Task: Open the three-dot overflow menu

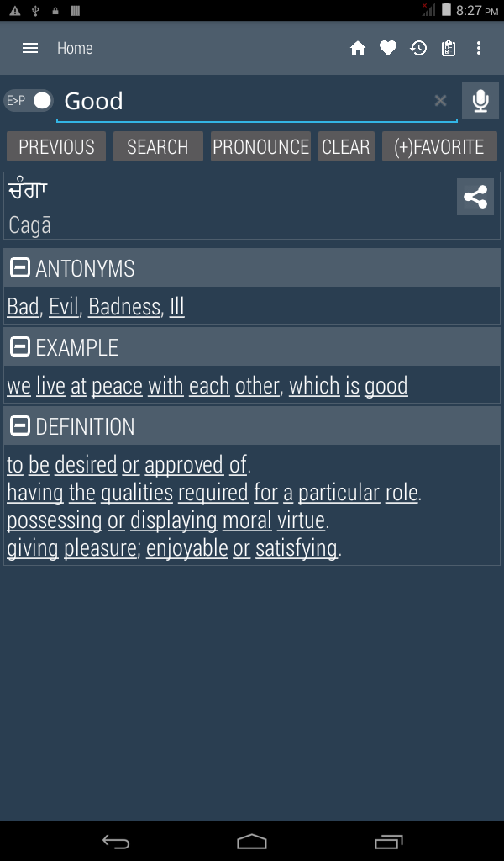Action: 479,48
